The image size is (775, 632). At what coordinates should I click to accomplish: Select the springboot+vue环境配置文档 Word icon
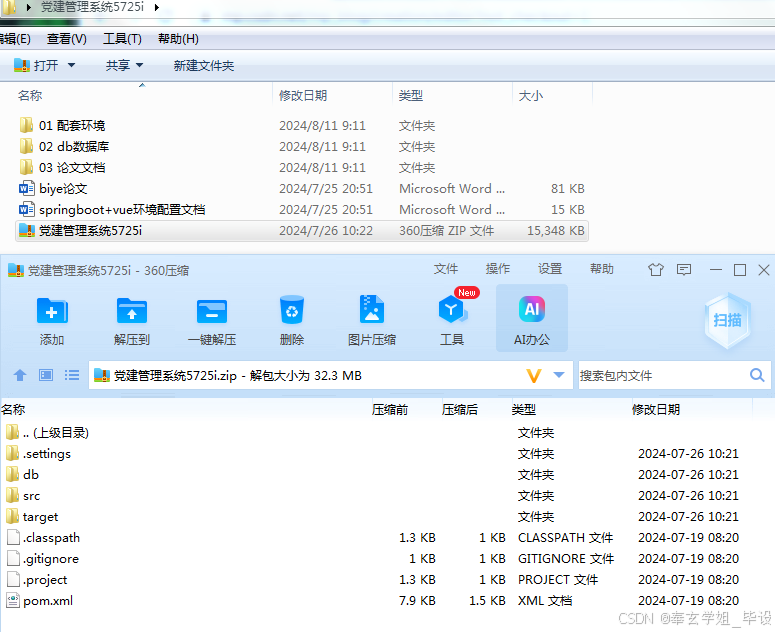pyautogui.click(x=26, y=209)
